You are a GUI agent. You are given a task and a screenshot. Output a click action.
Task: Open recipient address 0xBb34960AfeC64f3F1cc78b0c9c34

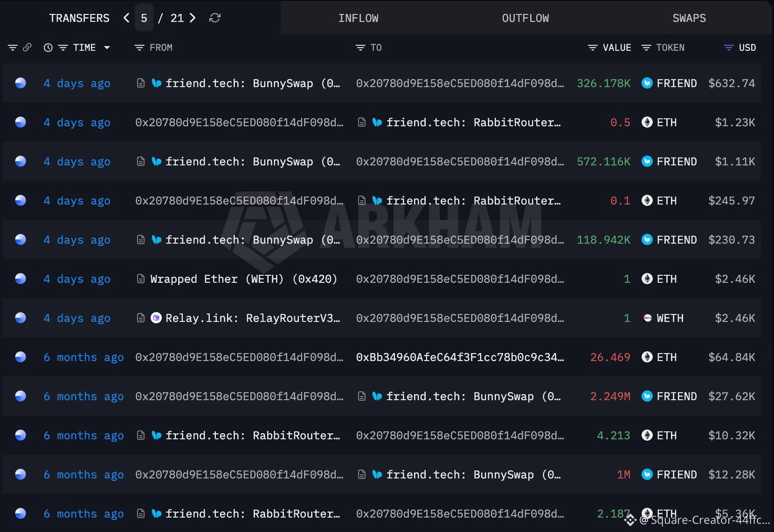(460, 357)
